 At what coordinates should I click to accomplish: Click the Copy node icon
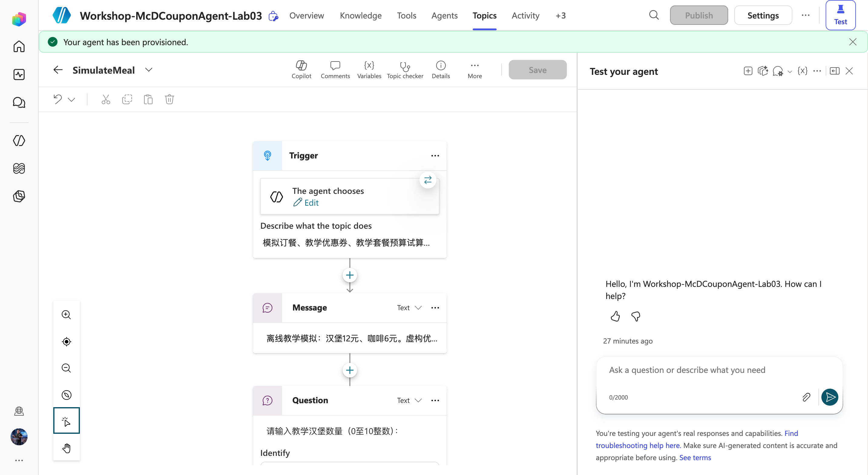127,99
